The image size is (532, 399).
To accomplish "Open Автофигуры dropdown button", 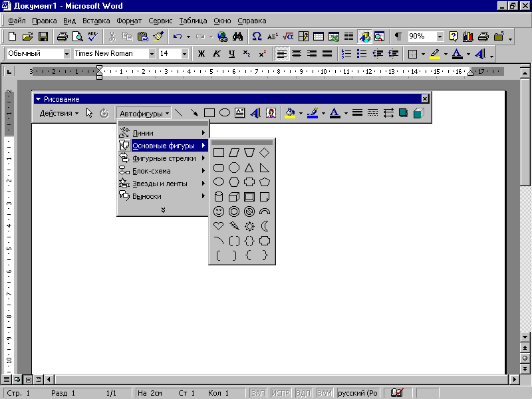I will click(x=144, y=113).
